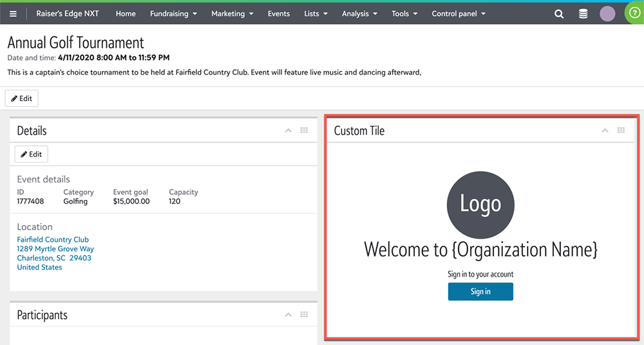The image size is (644, 345).
Task: Open the Control panel dropdown
Action: click(x=459, y=14)
